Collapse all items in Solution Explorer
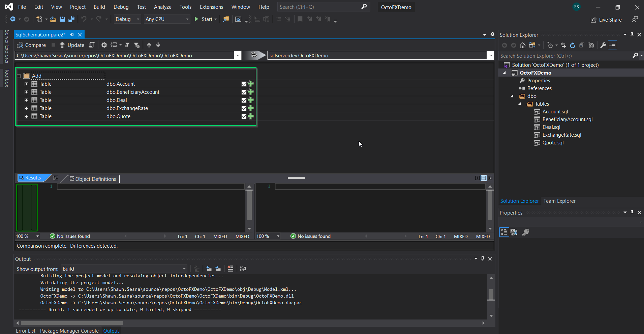The height and width of the screenshot is (334, 644). click(582, 45)
